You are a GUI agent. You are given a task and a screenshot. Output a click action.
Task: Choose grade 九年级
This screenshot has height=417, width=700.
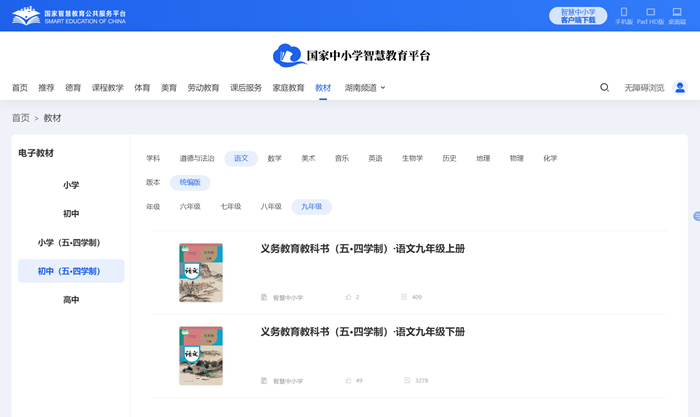pos(312,207)
